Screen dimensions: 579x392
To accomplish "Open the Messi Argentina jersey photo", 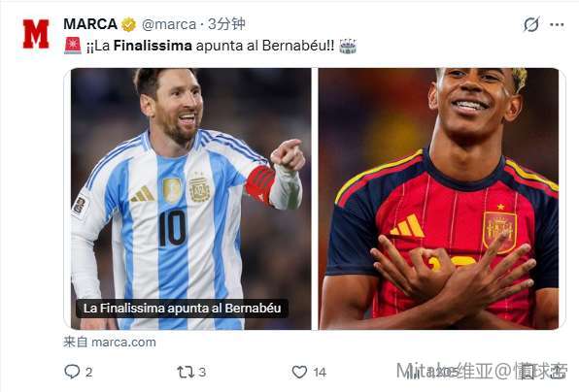I will pos(191,199).
